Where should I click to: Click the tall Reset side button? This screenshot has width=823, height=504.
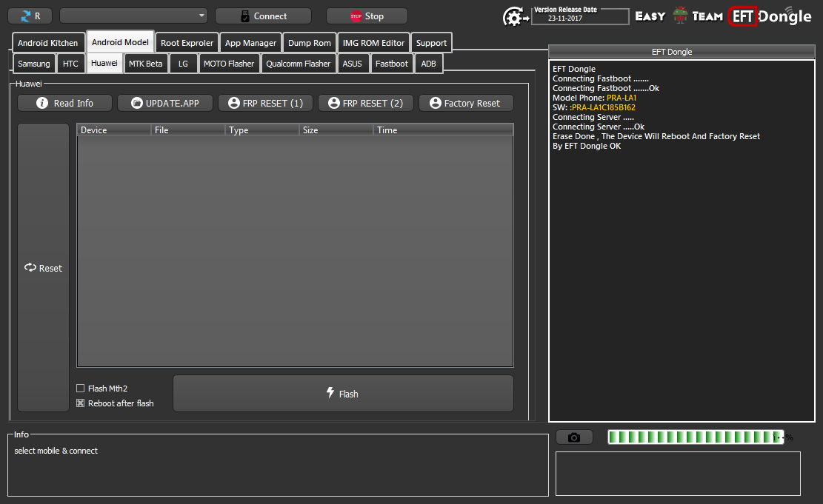(x=44, y=267)
